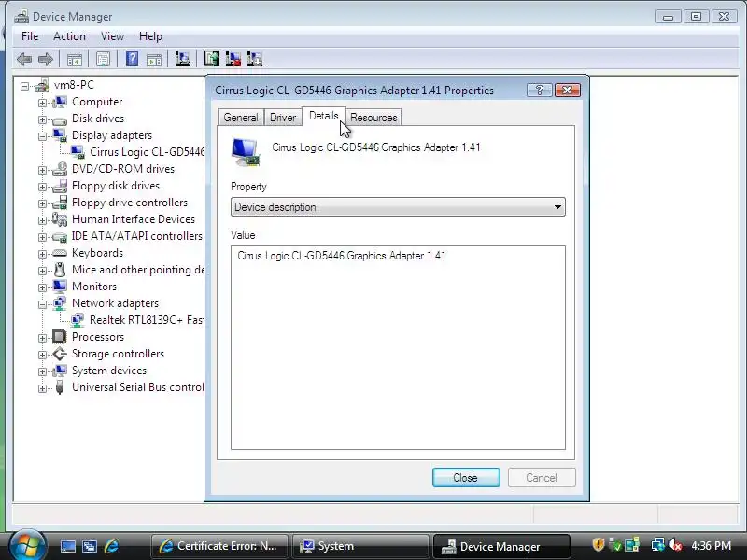Click the Update Driver Software icon
This screenshot has height=560, width=747.
[212, 59]
